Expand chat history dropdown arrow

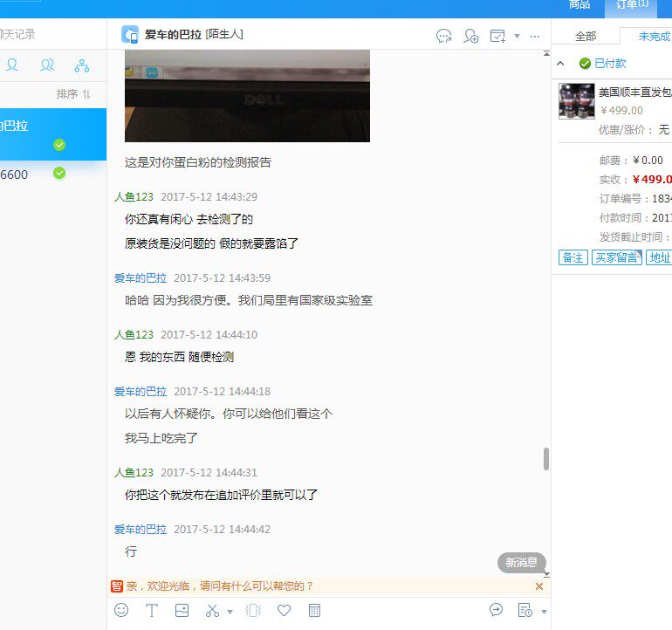(x=544, y=612)
